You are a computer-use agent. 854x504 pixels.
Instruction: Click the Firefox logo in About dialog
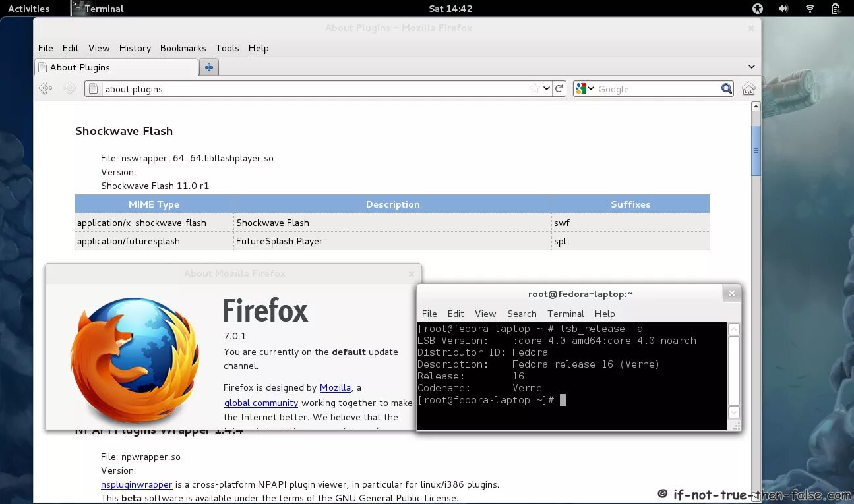click(135, 360)
